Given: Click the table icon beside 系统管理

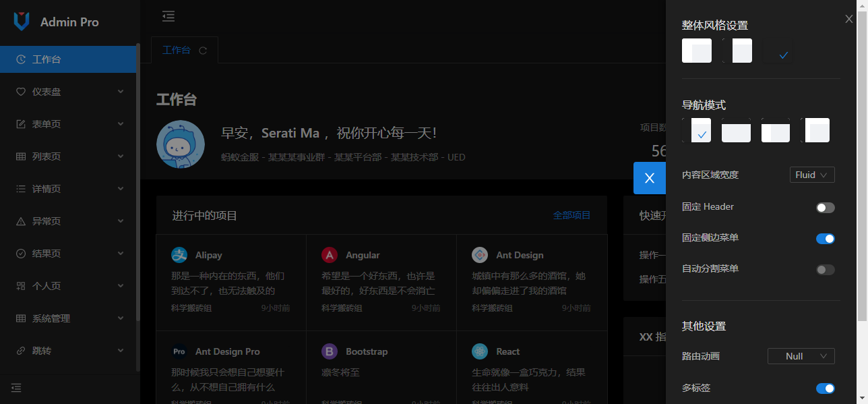Looking at the screenshot, I should tap(21, 318).
